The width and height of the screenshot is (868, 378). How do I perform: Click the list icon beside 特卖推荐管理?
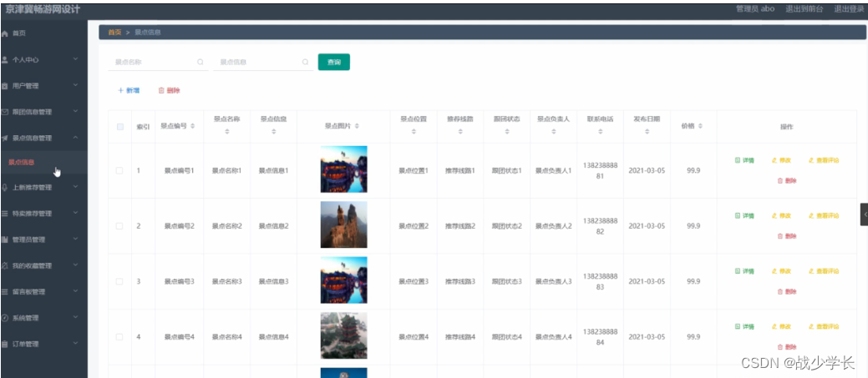tap(5, 214)
